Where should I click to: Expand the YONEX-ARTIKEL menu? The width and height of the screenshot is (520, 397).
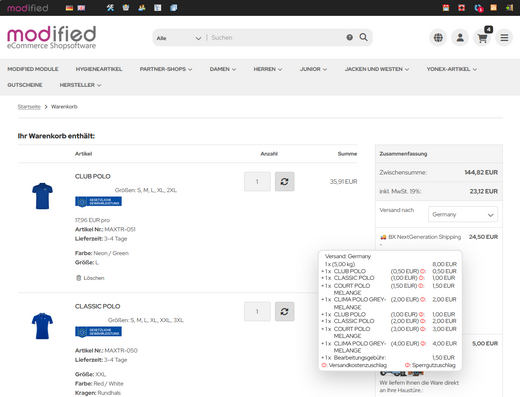451,69
